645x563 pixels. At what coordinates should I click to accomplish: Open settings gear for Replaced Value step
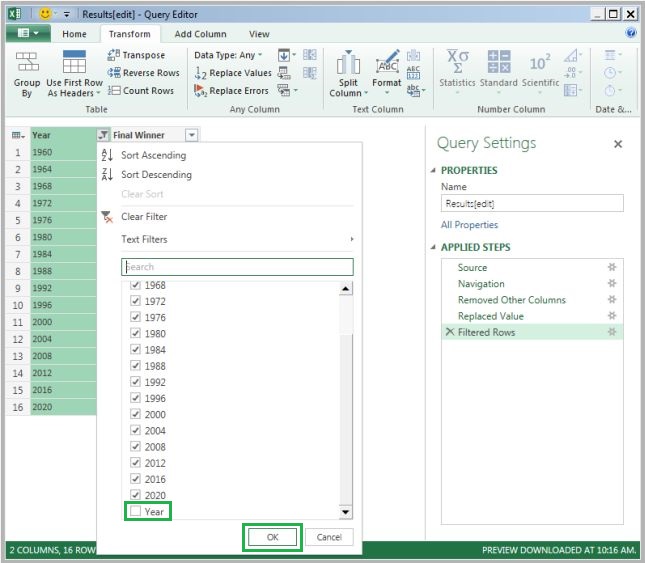point(612,316)
